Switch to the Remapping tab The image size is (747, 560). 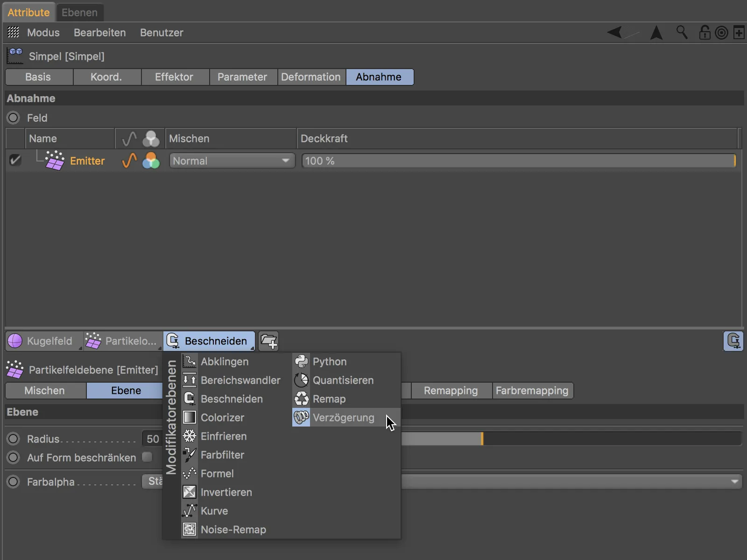451,391
